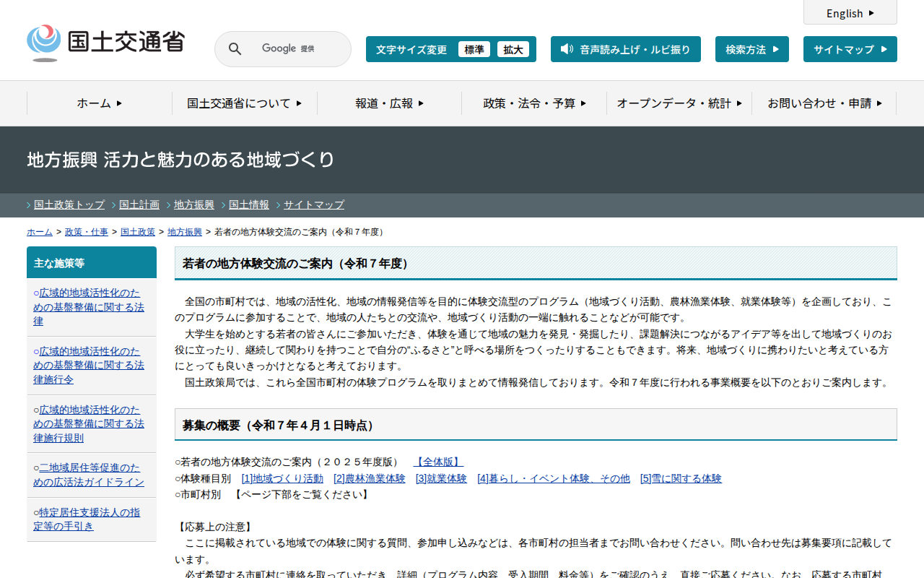Switch site language to English
The image size is (924, 578).
850,13
